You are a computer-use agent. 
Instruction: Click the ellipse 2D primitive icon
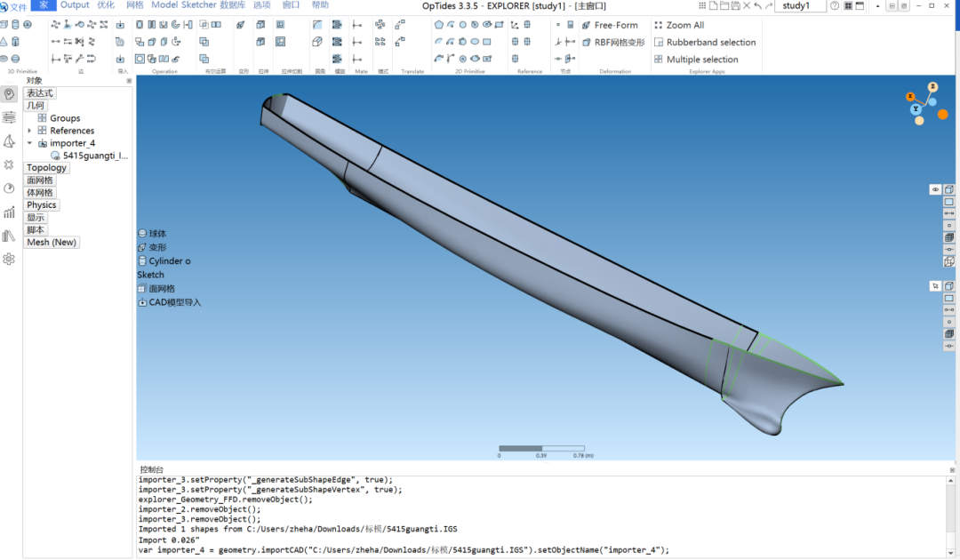pos(475,42)
